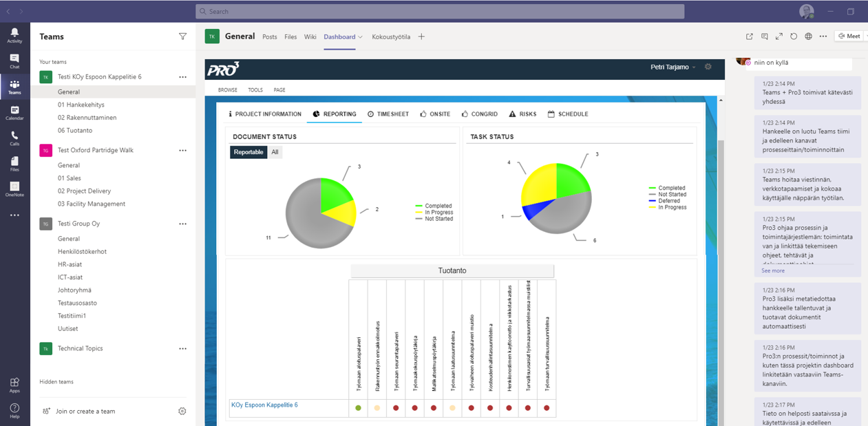
Task: Click the green status dot for Työmaan aloituspalaveri
Action: point(358,408)
